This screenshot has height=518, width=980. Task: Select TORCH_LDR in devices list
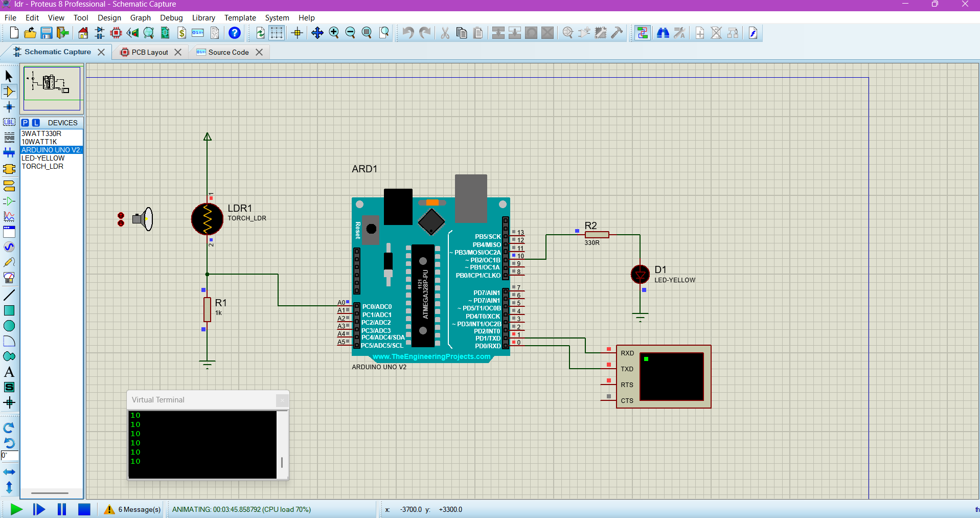tap(42, 166)
